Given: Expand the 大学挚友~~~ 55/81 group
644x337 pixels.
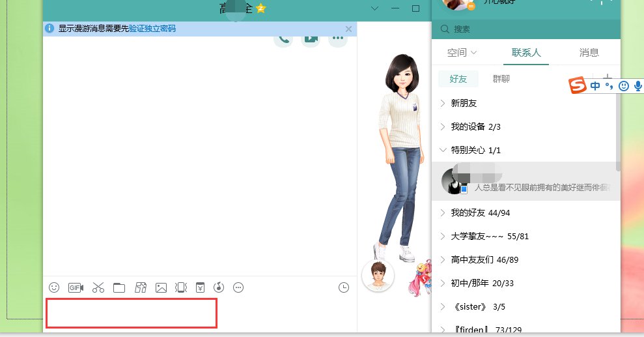Looking at the screenshot, I should 525,236.
